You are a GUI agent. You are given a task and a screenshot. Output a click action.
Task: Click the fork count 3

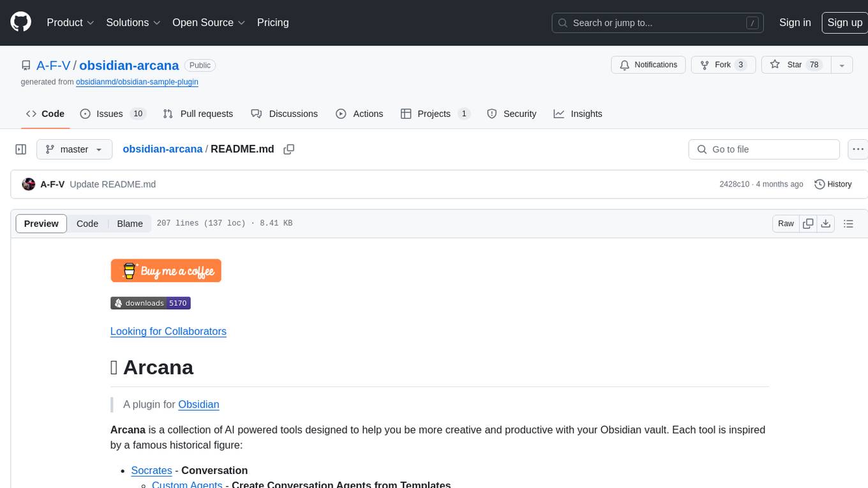coord(740,65)
